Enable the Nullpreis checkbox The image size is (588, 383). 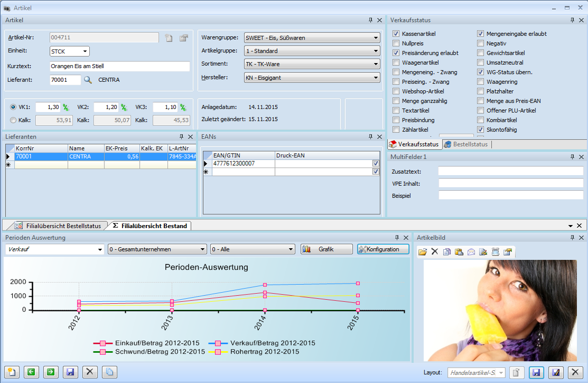[396, 43]
